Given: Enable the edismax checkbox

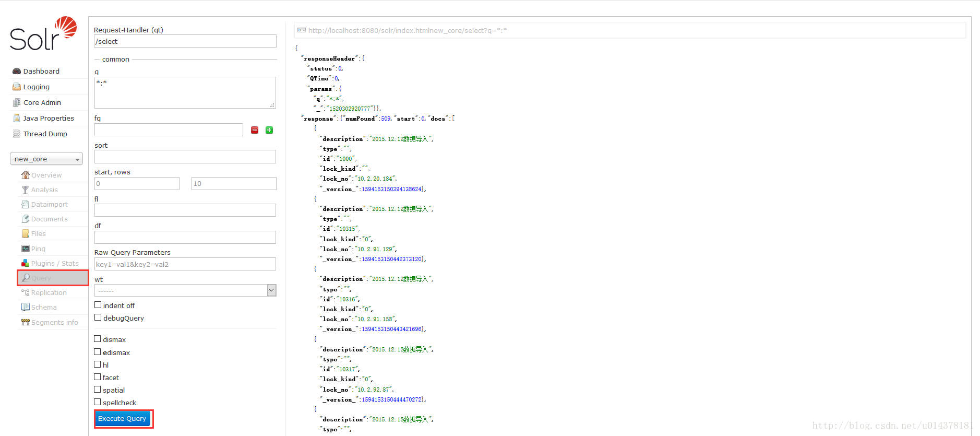Looking at the screenshot, I should coord(97,352).
